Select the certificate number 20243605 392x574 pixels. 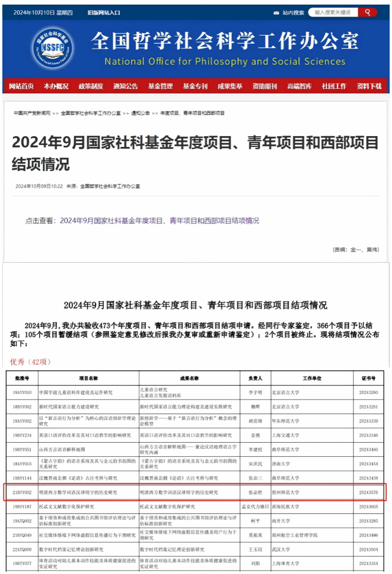pos(368,506)
